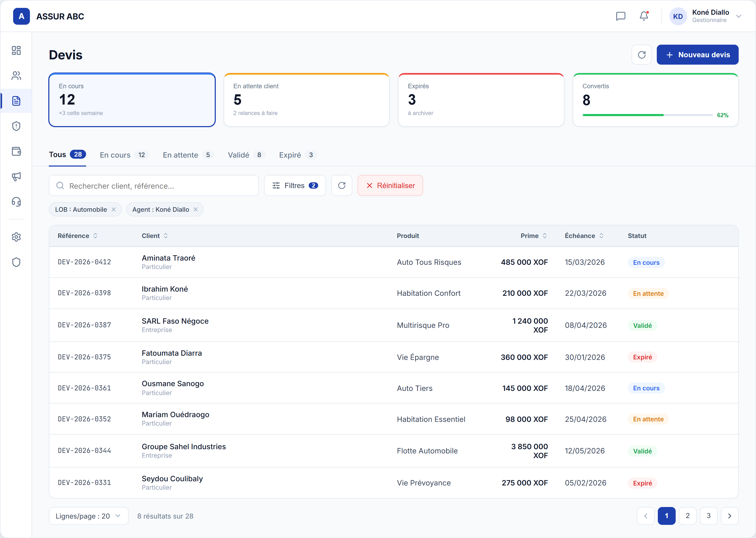Click the Convertis 62% progress bar
756x538 pixels.
(x=647, y=115)
